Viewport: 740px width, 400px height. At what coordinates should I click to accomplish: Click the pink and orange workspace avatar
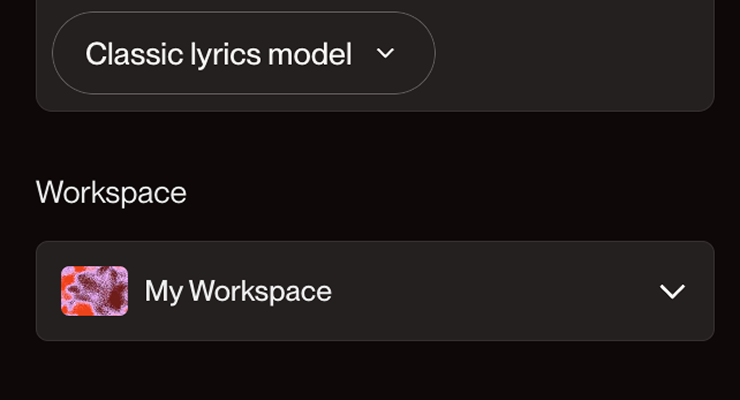[x=94, y=291]
